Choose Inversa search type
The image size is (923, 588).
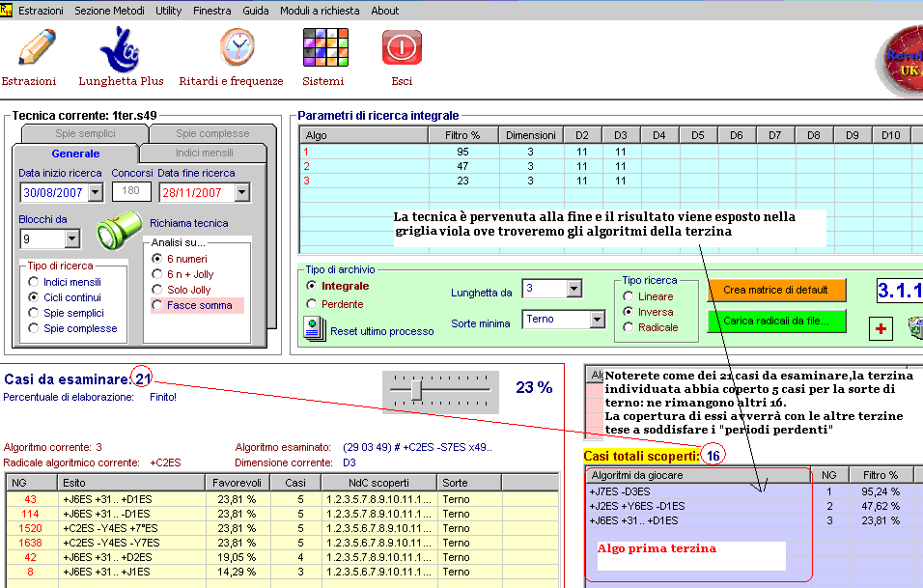coord(629,311)
